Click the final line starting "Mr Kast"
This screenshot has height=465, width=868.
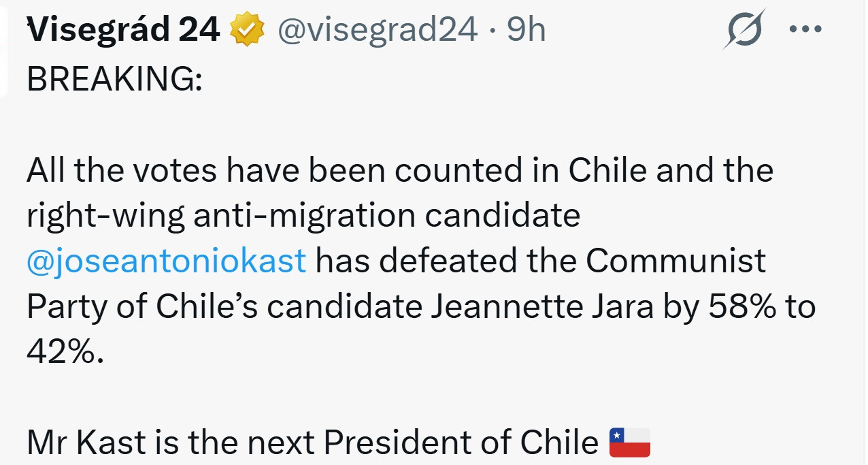point(312,443)
